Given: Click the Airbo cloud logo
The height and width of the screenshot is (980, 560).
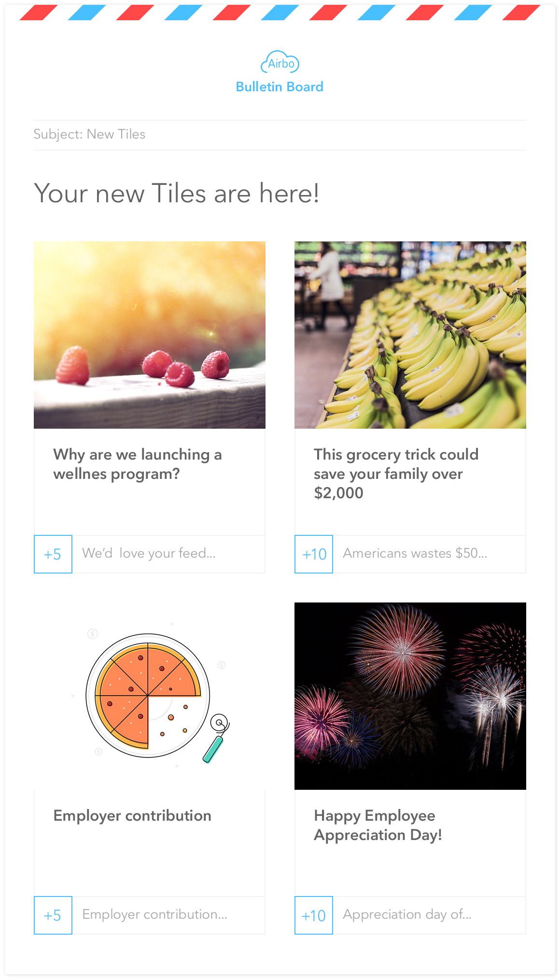Looking at the screenshot, I should click(280, 62).
